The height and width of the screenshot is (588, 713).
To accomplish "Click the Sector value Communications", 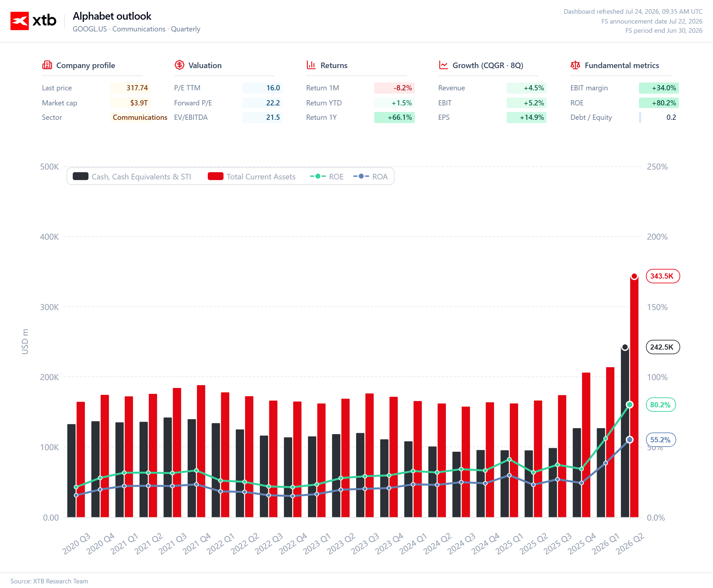I will [x=140, y=118].
